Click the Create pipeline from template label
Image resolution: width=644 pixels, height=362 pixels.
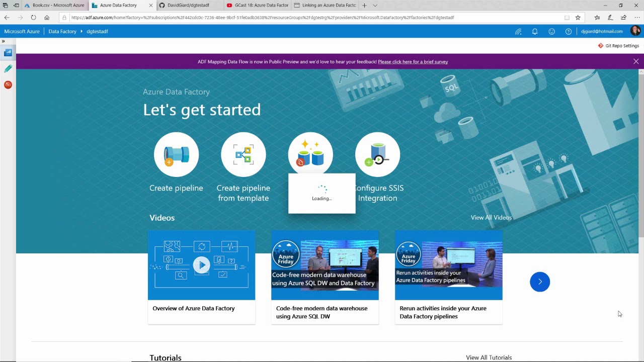(244, 193)
